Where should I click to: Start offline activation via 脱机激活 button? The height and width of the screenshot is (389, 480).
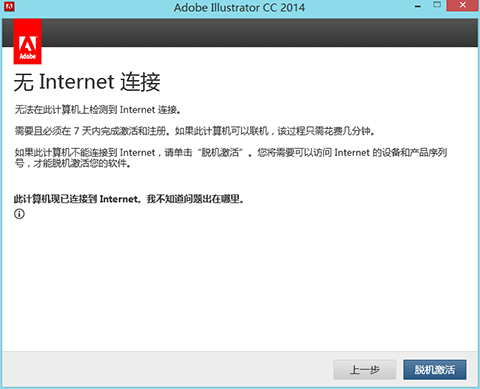click(x=435, y=370)
